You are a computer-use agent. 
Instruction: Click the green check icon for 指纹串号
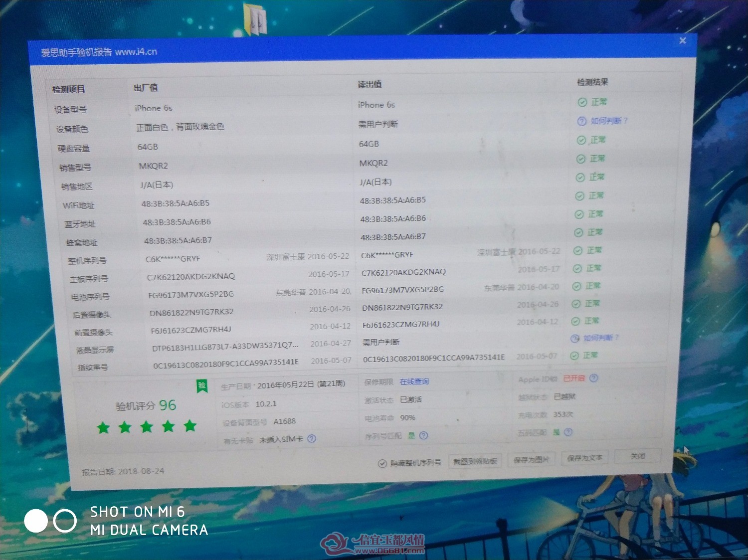pyautogui.click(x=574, y=356)
